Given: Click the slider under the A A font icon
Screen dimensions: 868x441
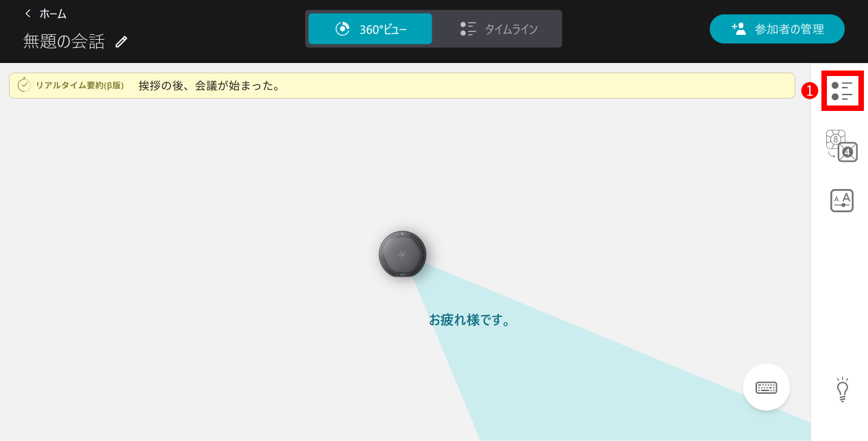Looking at the screenshot, I should [x=842, y=204].
